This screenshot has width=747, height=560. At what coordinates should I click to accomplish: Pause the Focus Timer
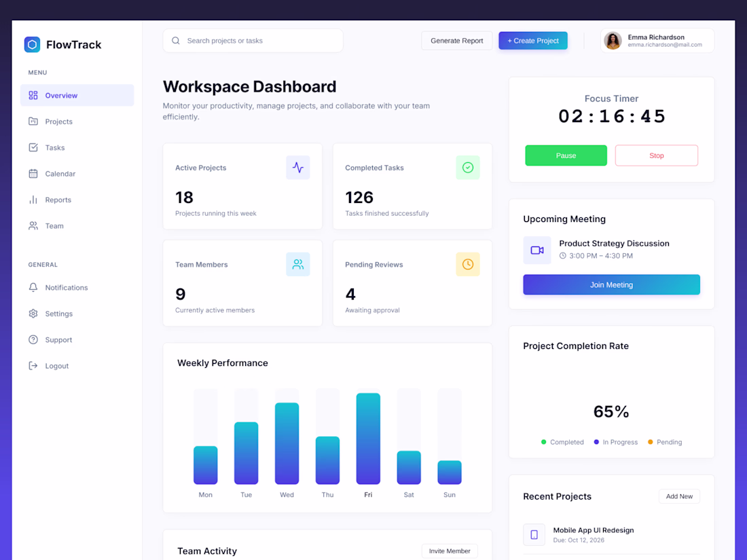[566, 155]
